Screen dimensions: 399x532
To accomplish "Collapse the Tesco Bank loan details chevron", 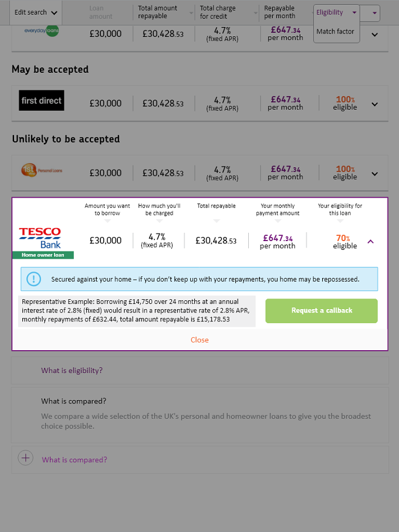I will pos(370,242).
